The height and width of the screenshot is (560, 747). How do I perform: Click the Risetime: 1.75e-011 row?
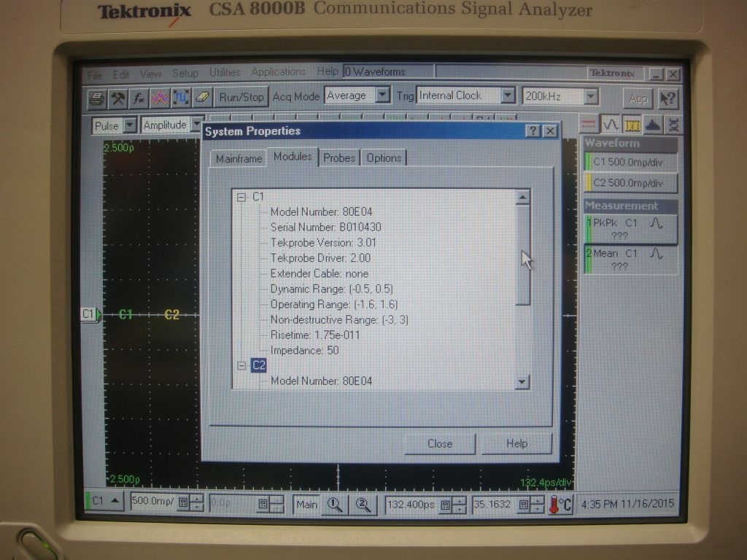point(315,335)
